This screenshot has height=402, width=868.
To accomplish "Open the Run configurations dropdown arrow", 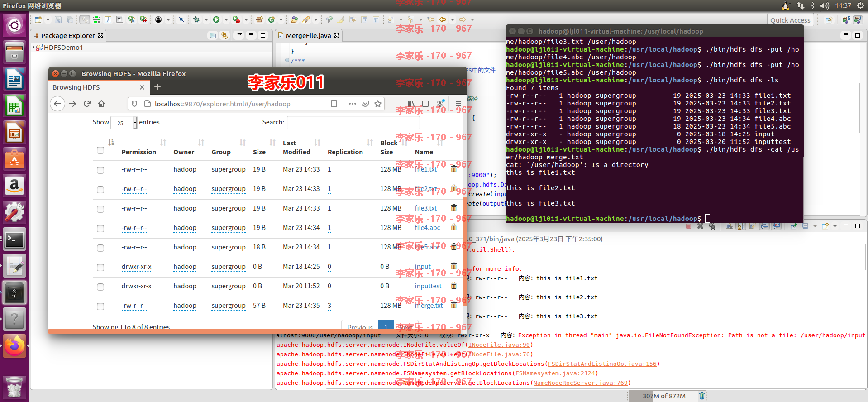I will 226,19.
